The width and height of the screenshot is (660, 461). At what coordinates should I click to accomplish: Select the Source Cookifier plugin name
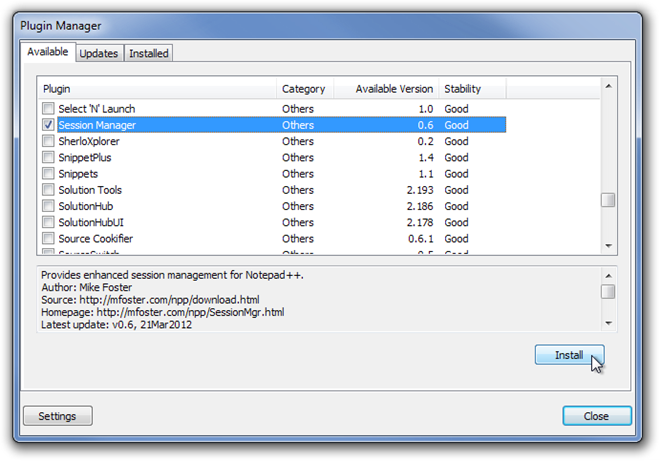(96, 239)
